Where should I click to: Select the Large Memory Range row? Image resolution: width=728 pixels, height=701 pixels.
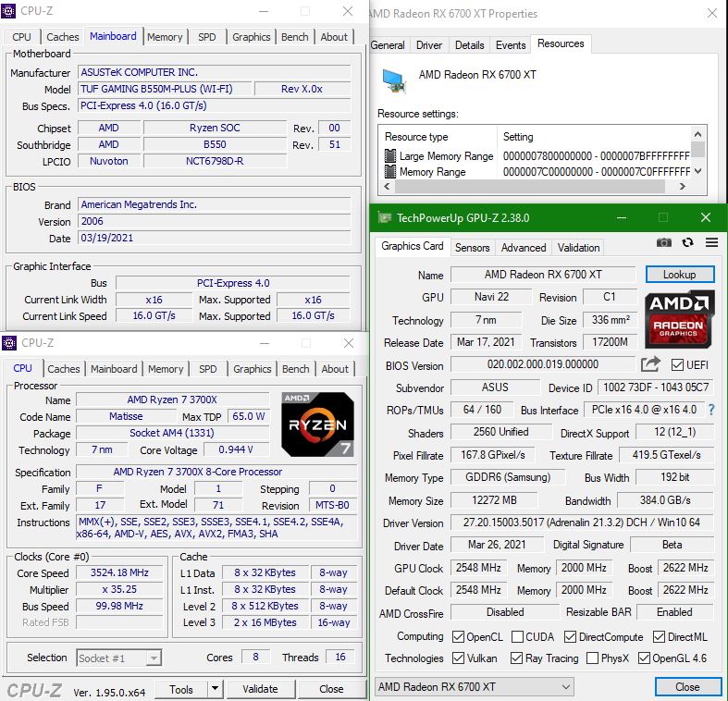tap(537, 156)
